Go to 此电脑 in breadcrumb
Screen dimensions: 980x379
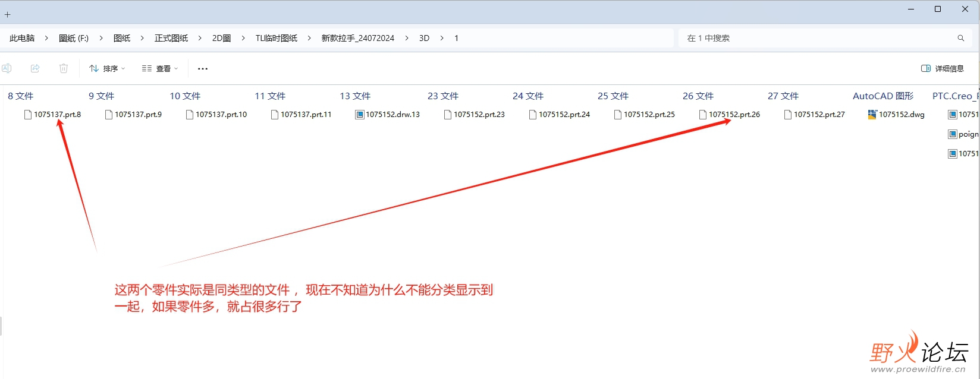pyautogui.click(x=22, y=38)
